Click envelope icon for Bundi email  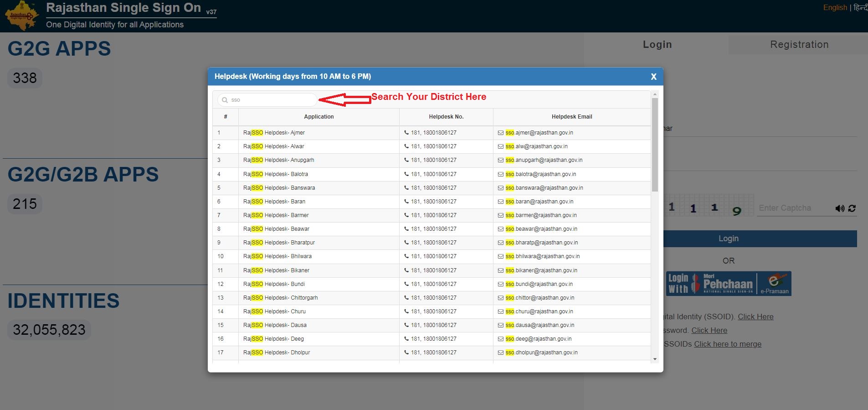(x=501, y=284)
